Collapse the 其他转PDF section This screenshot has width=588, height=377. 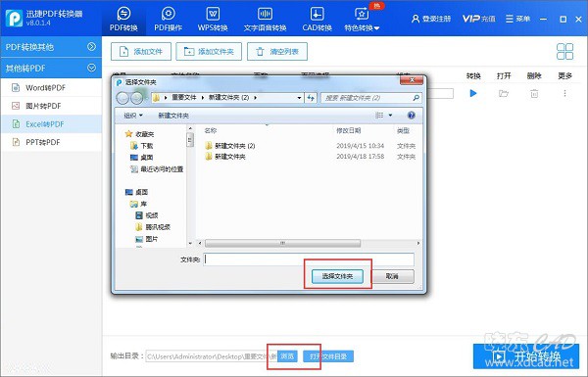click(51, 69)
